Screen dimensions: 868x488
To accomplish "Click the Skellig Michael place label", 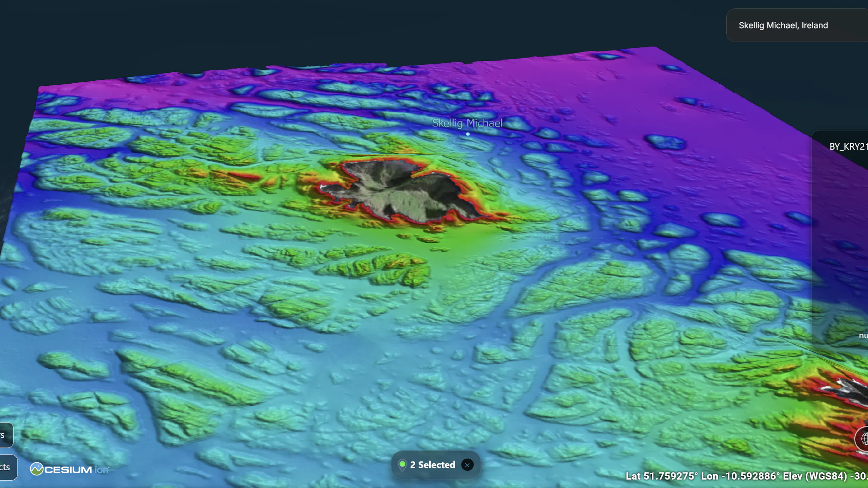I will pyautogui.click(x=467, y=123).
